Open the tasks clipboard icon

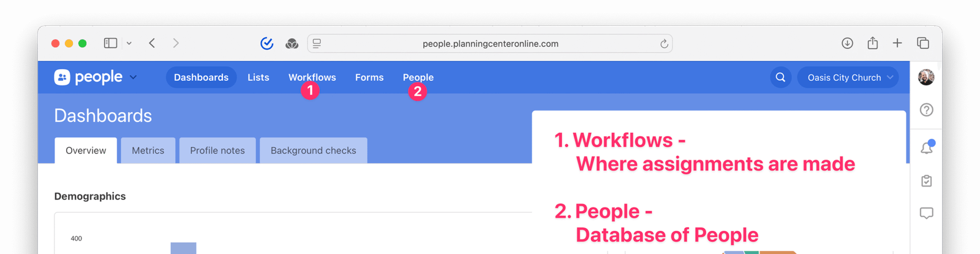(926, 181)
